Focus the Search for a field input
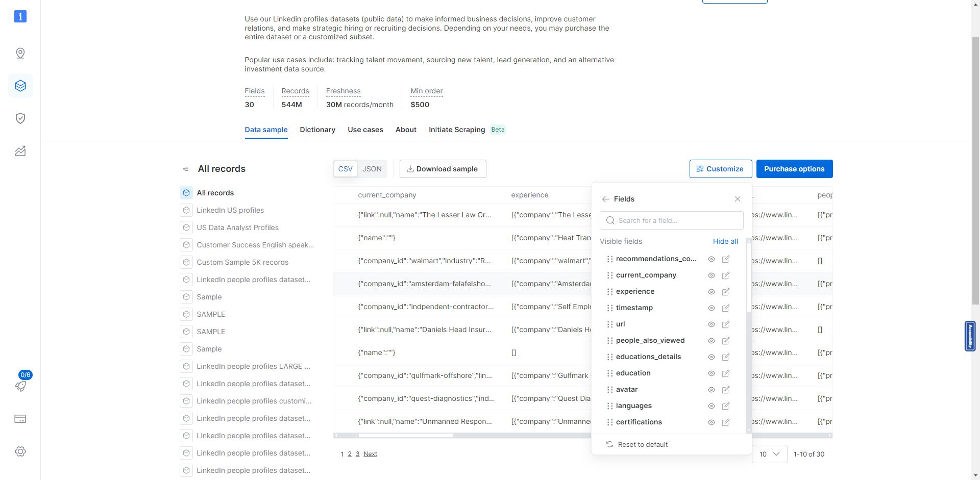Image resolution: width=980 pixels, height=480 pixels. pyautogui.click(x=671, y=220)
